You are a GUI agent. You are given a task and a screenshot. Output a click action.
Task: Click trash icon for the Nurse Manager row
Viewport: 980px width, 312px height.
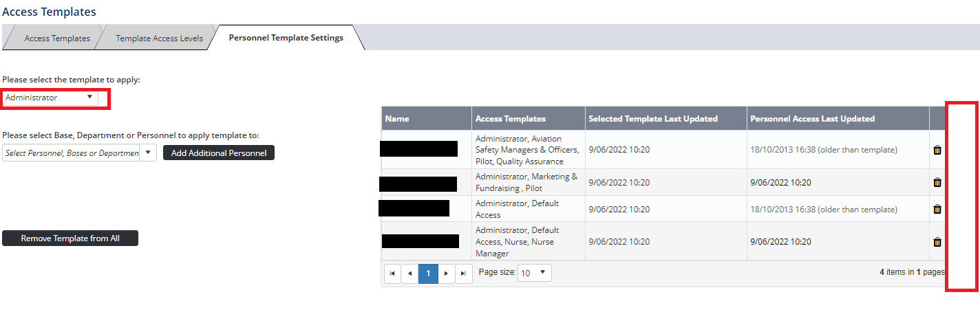pos(937,242)
